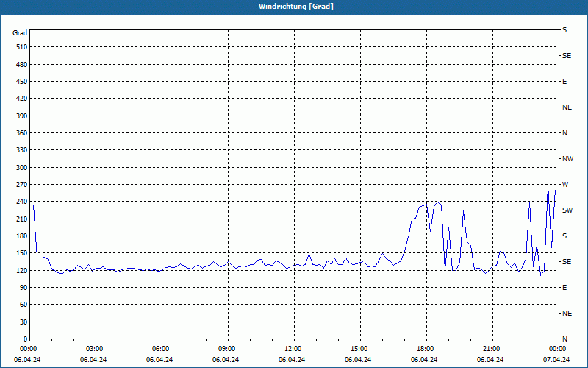Screen dimensions: 588x368
Task: Select the "Grad" unit label on the y-axis
Action: point(20,33)
